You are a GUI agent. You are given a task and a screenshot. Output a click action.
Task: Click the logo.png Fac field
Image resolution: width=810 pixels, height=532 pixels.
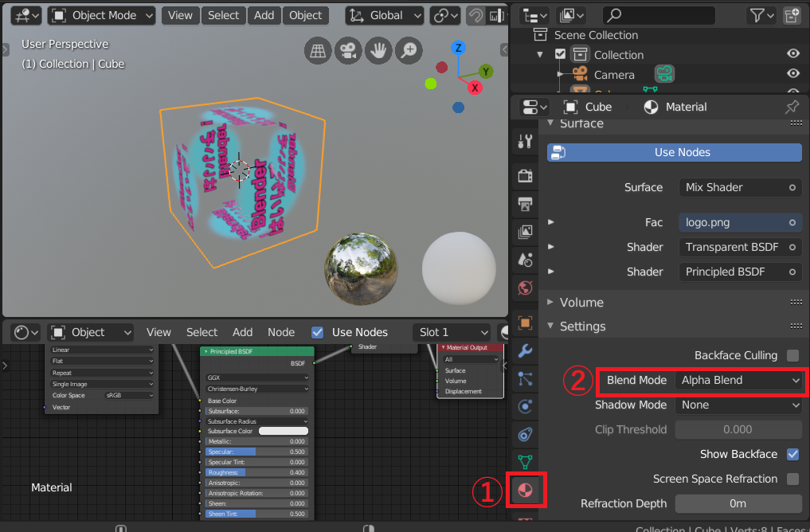point(740,223)
